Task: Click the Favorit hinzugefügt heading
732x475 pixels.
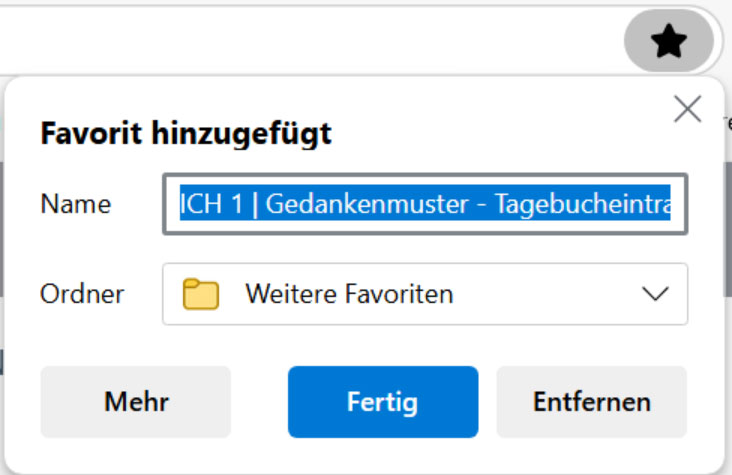Action: pyautogui.click(x=185, y=133)
